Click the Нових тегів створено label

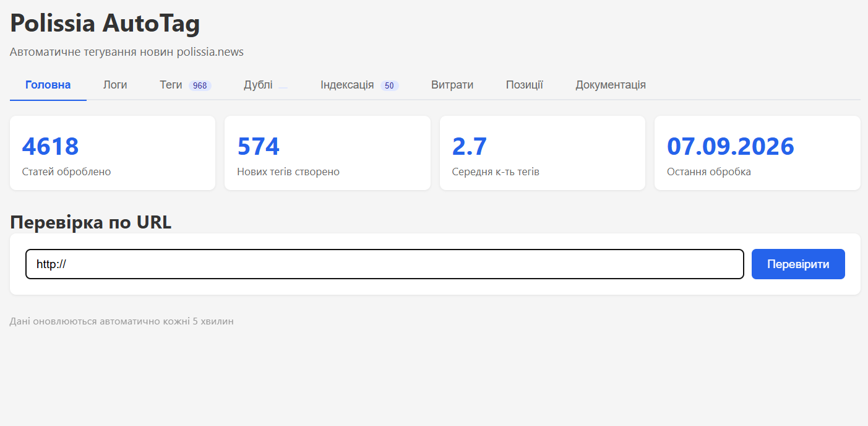(288, 172)
